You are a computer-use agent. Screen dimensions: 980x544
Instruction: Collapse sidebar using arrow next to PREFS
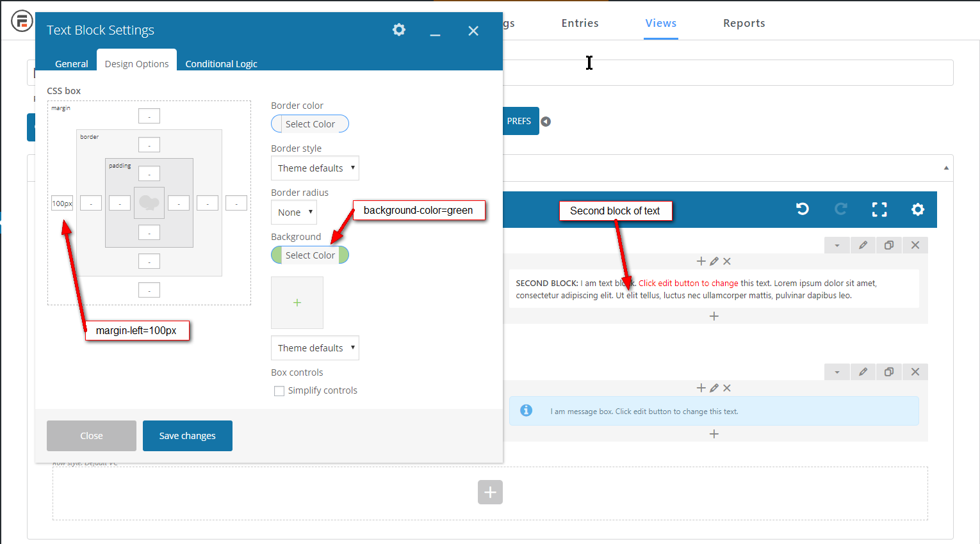click(546, 122)
